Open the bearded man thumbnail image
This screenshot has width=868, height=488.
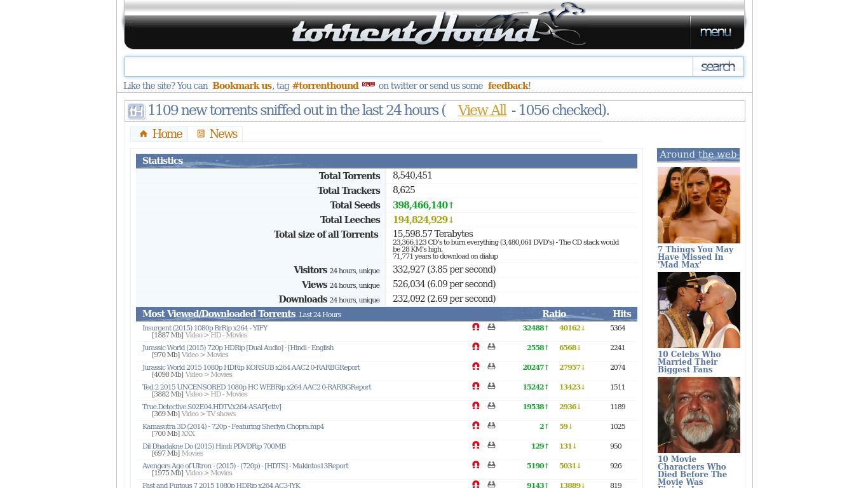tap(698, 415)
